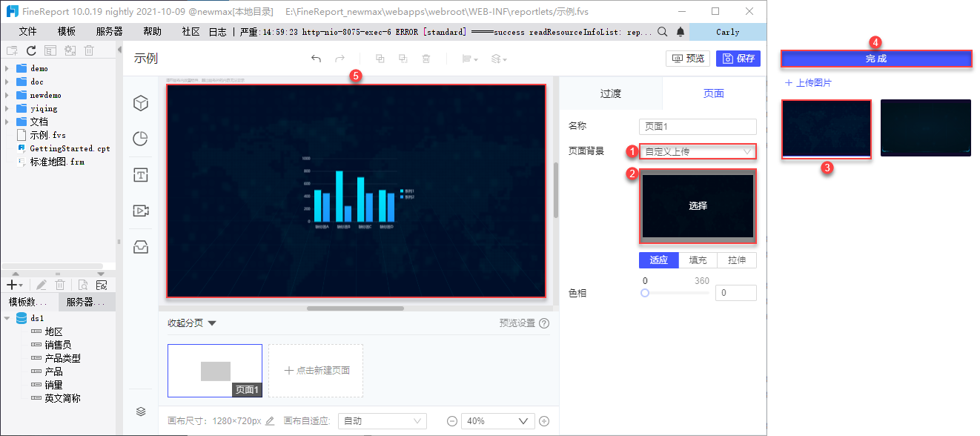This screenshot has height=436, width=980.
Task: Expand the 文档 folder
Action: (7, 122)
